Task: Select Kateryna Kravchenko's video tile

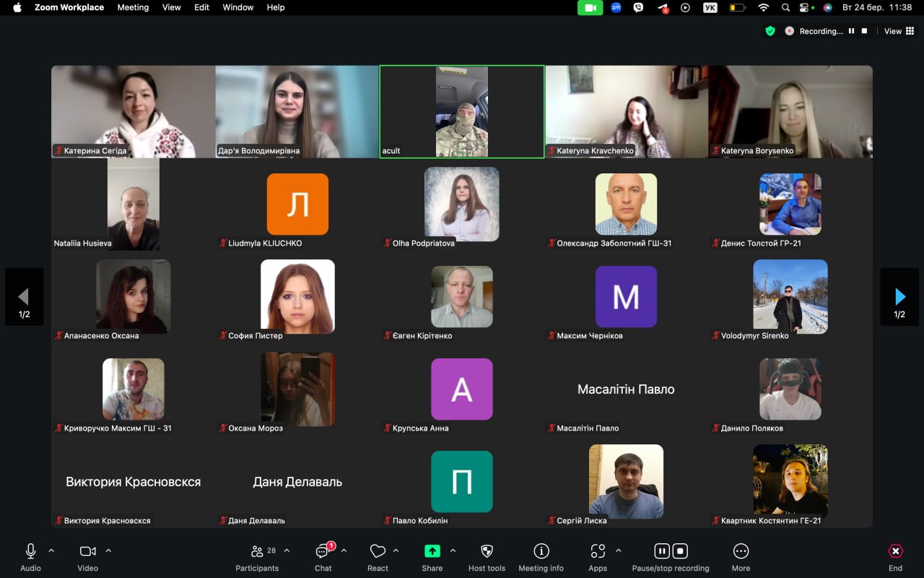Action: 626,111
